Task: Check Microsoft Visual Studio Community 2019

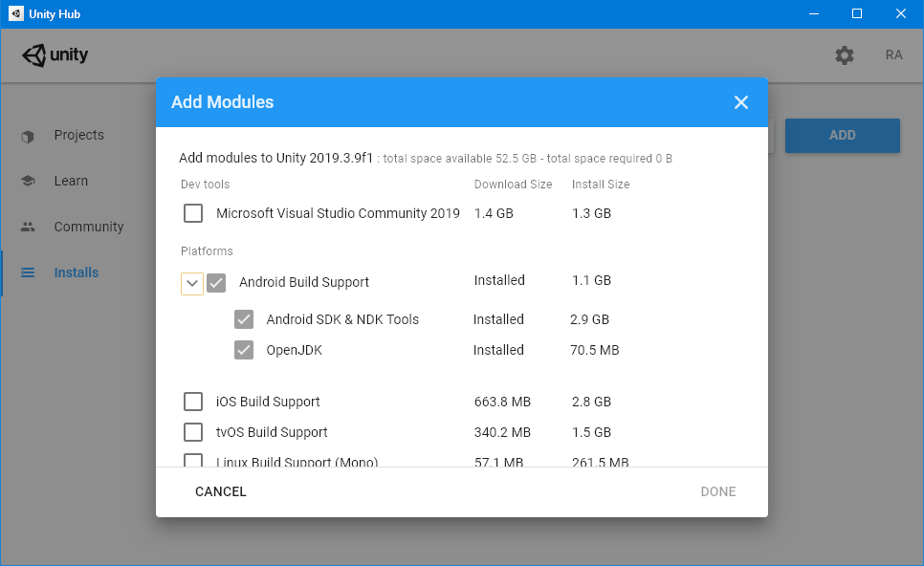Action: [193, 213]
